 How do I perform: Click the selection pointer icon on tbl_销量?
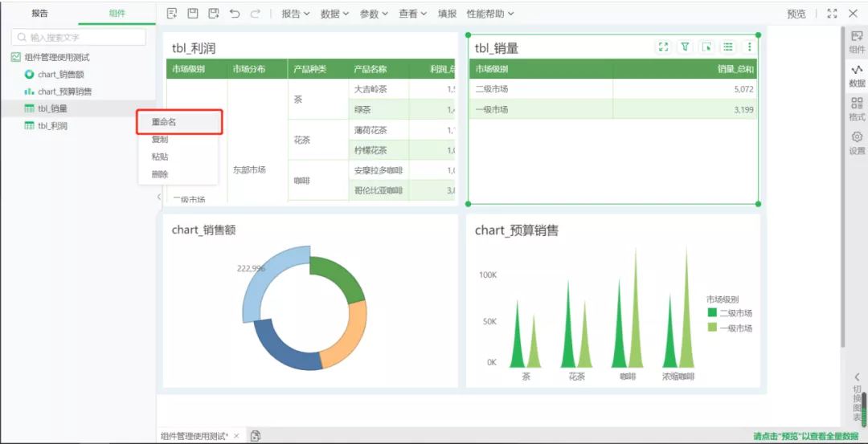tap(706, 47)
